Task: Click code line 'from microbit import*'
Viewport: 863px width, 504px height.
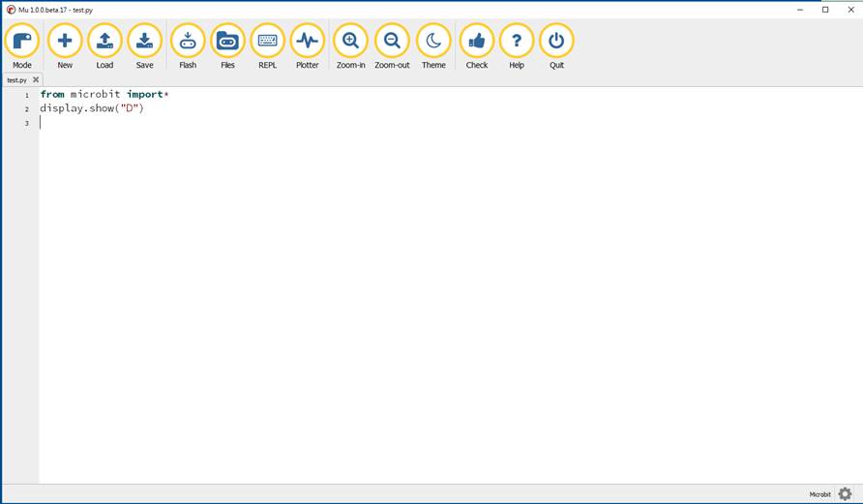Action: click(x=104, y=95)
